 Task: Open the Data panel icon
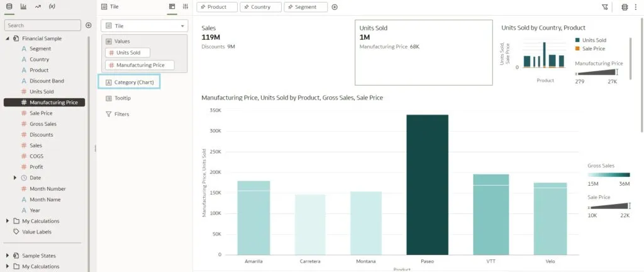tap(9, 6)
